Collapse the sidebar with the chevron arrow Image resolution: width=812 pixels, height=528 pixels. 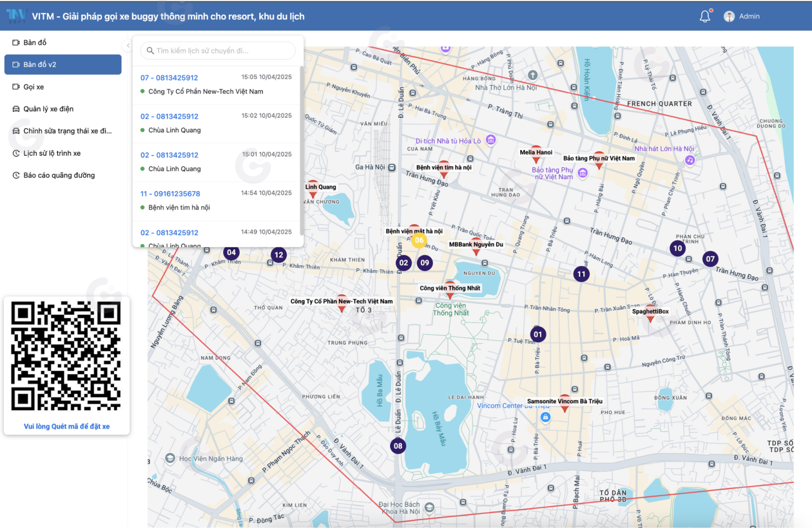coord(128,45)
